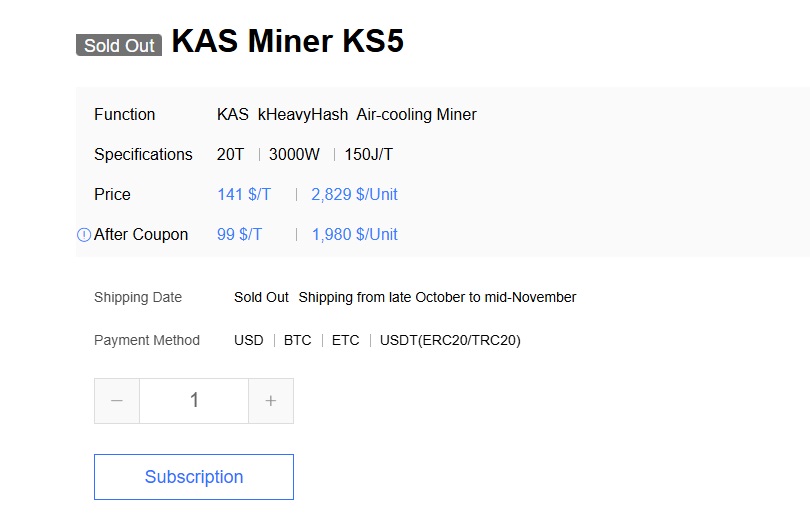Click the 141 $/T price

(x=243, y=194)
